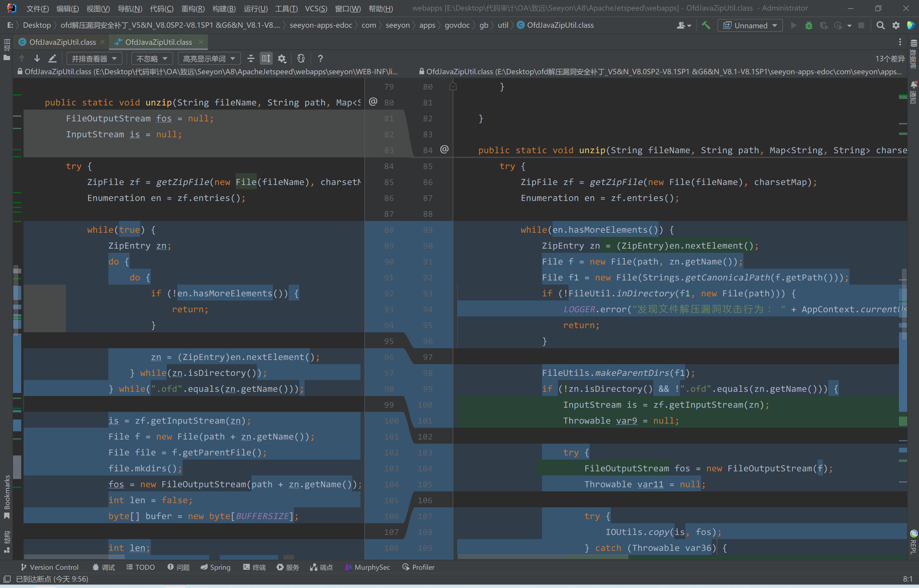Open search everywhere magnifier icon
Image resolution: width=919 pixels, height=588 pixels.
pyautogui.click(x=880, y=25)
